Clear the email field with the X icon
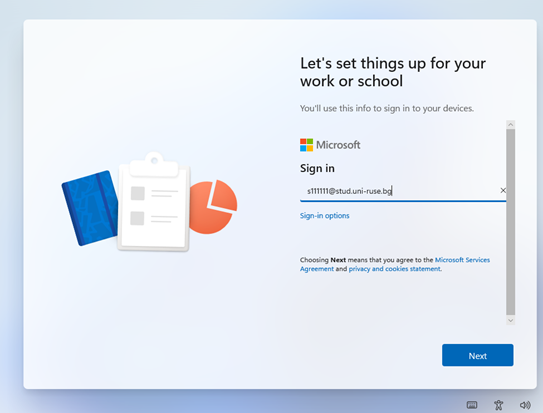 [x=503, y=190]
